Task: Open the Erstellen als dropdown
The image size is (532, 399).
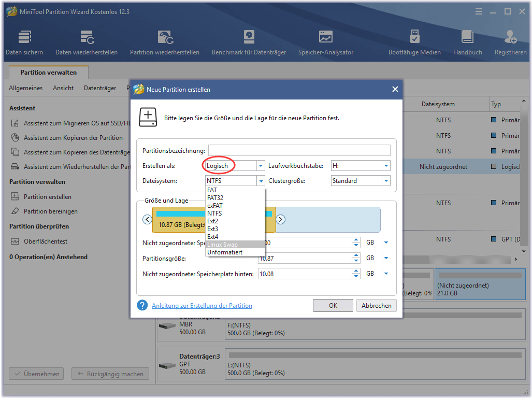Action: (x=261, y=166)
